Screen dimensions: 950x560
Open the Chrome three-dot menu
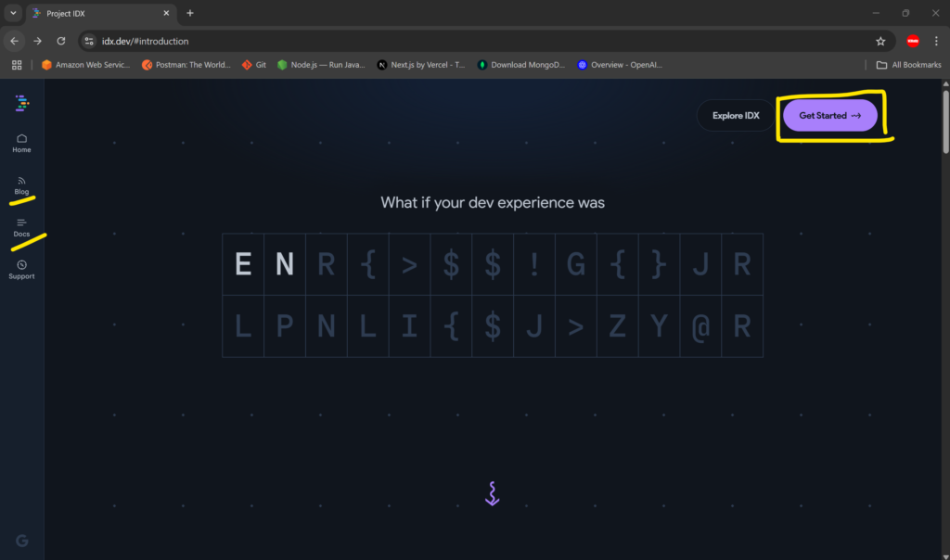tap(936, 41)
